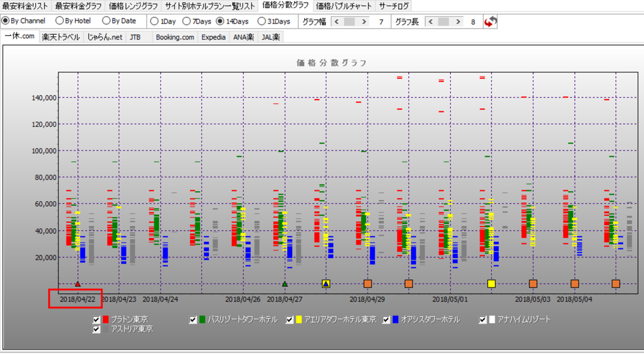Decrease グラフ幅 with the left arrow

pyautogui.click(x=337, y=22)
